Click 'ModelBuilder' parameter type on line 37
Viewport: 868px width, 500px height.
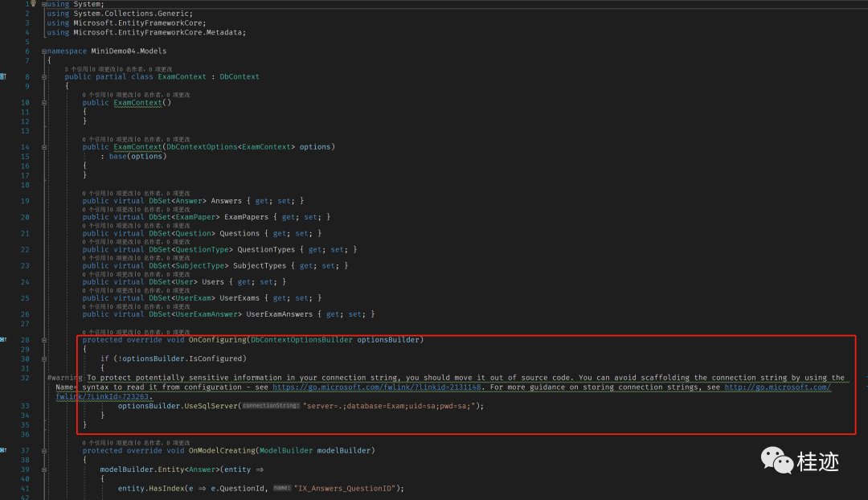pos(286,450)
